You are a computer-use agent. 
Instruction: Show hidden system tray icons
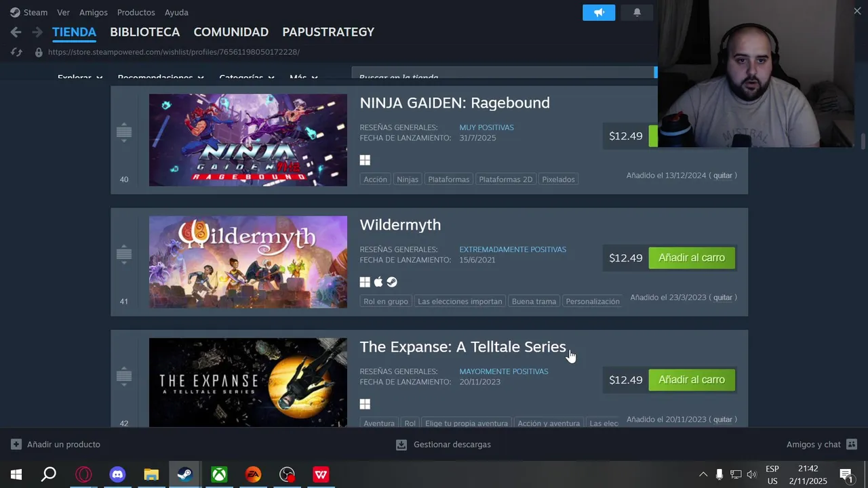pyautogui.click(x=703, y=474)
